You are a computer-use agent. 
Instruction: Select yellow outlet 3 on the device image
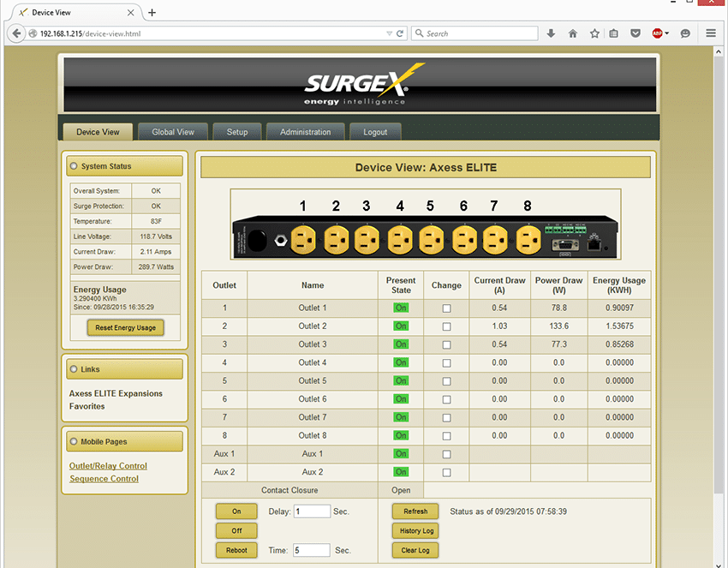367,240
